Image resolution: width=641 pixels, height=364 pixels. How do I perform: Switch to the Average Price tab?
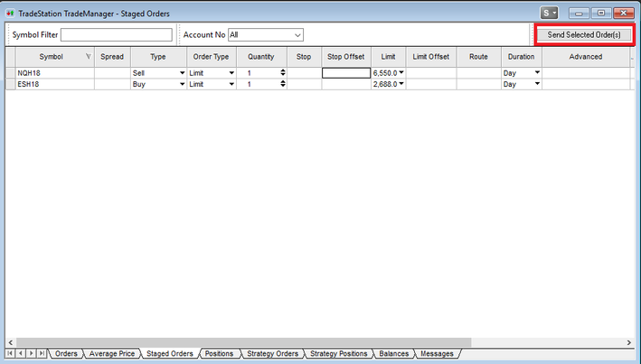pos(112,354)
